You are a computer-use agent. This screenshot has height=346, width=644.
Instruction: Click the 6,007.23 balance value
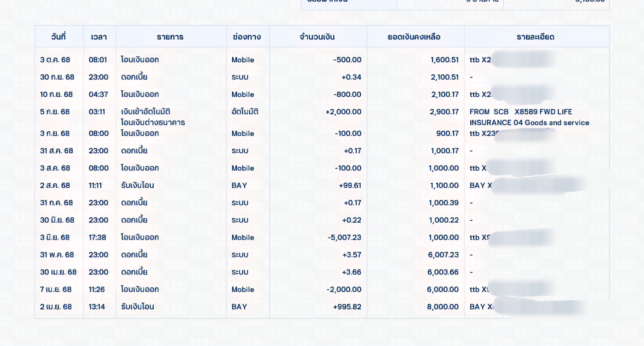point(443,255)
